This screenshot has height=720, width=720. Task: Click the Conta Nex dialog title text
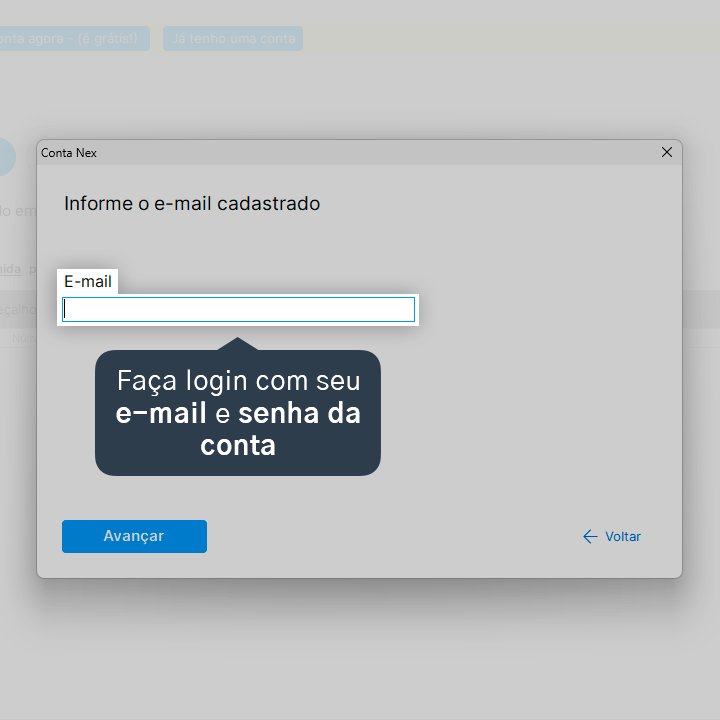pos(69,153)
